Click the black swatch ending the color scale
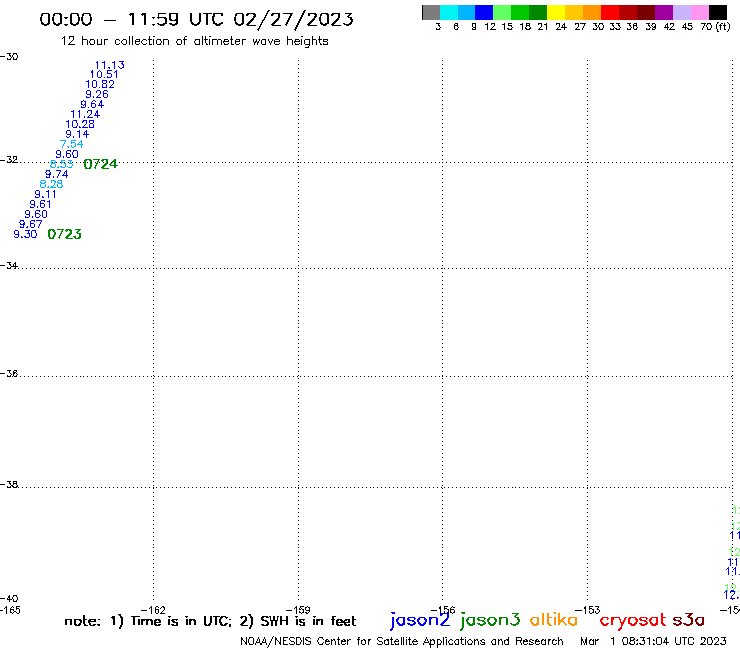This screenshot has width=740, height=650. (x=718, y=12)
